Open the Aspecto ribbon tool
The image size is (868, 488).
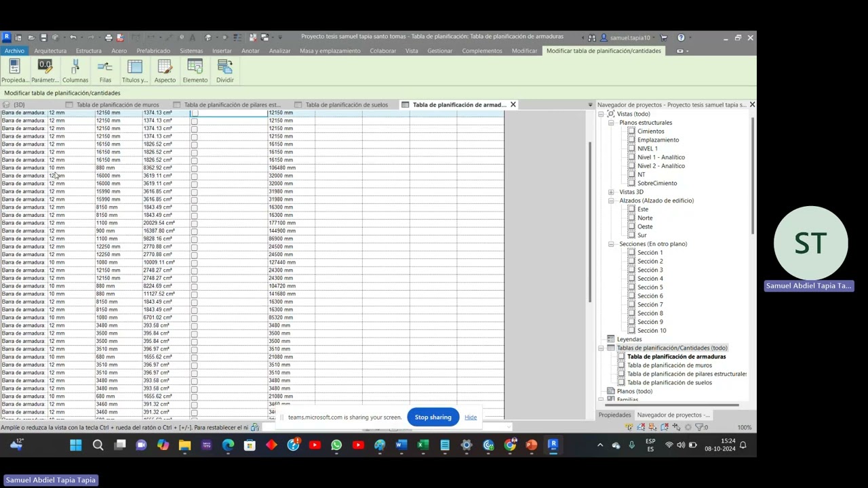coord(165,71)
